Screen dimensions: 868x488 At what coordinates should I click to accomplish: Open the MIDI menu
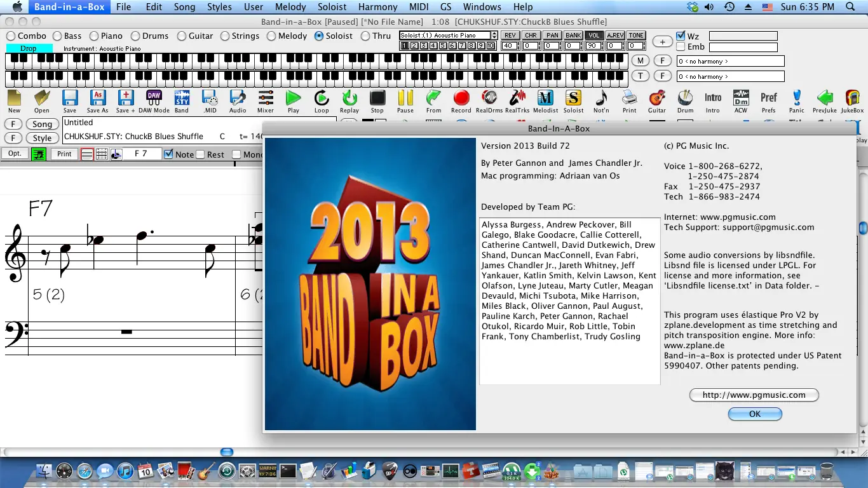(x=419, y=7)
